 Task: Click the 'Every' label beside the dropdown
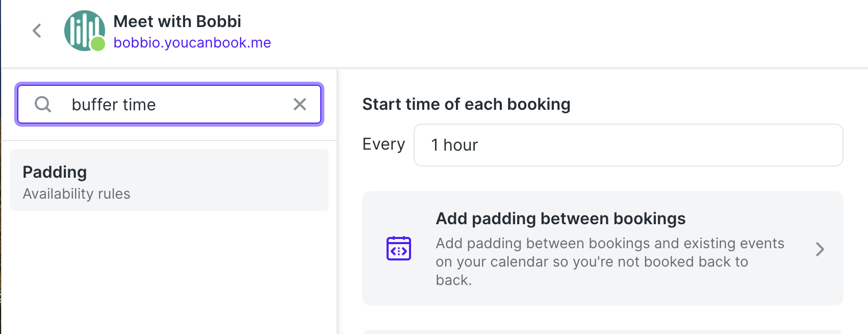[384, 145]
